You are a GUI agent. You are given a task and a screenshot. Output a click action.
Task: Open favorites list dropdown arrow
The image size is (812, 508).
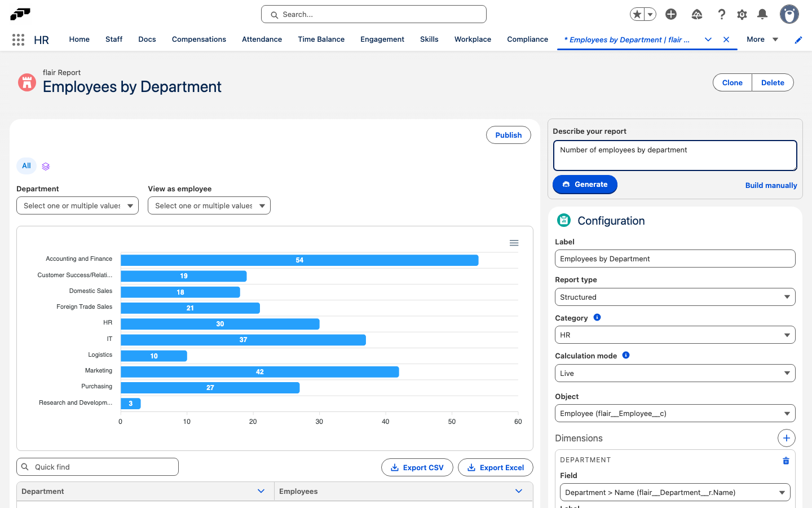(x=650, y=14)
